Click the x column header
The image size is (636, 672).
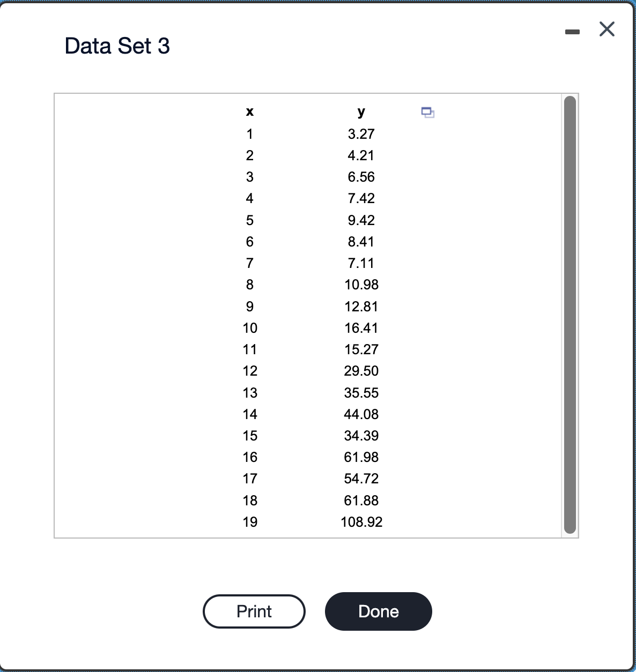(250, 112)
